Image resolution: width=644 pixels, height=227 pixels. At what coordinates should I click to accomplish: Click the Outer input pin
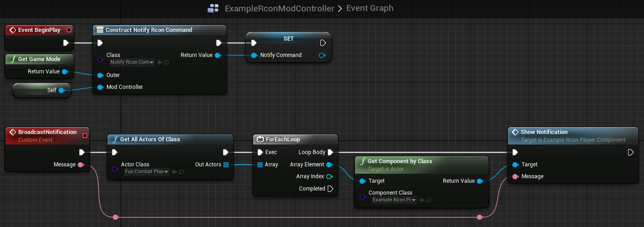pyautogui.click(x=100, y=75)
